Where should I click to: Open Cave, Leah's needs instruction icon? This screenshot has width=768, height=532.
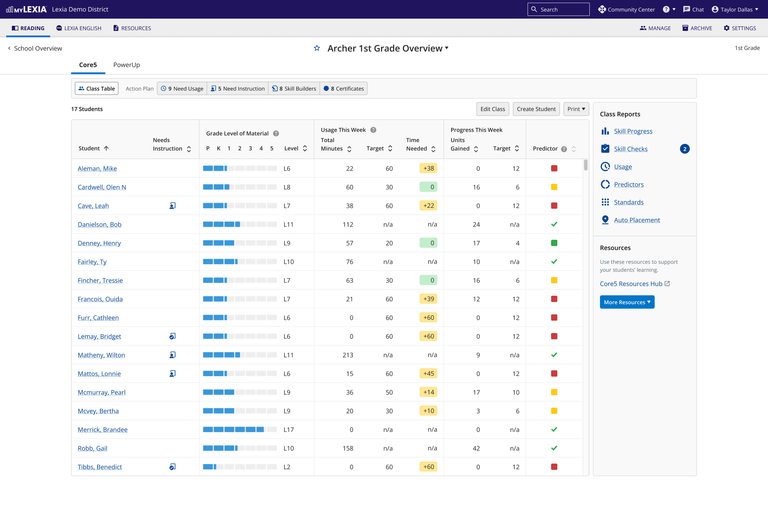tap(172, 206)
